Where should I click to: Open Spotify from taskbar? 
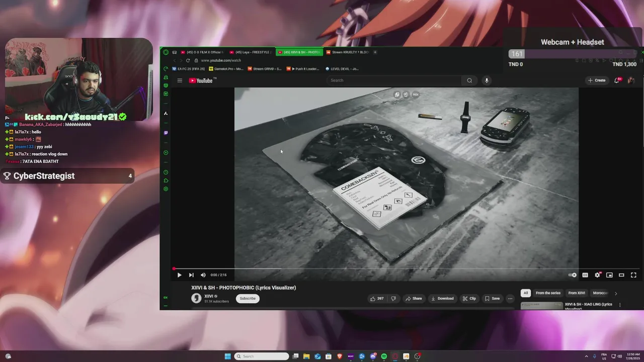pyautogui.click(x=384, y=356)
